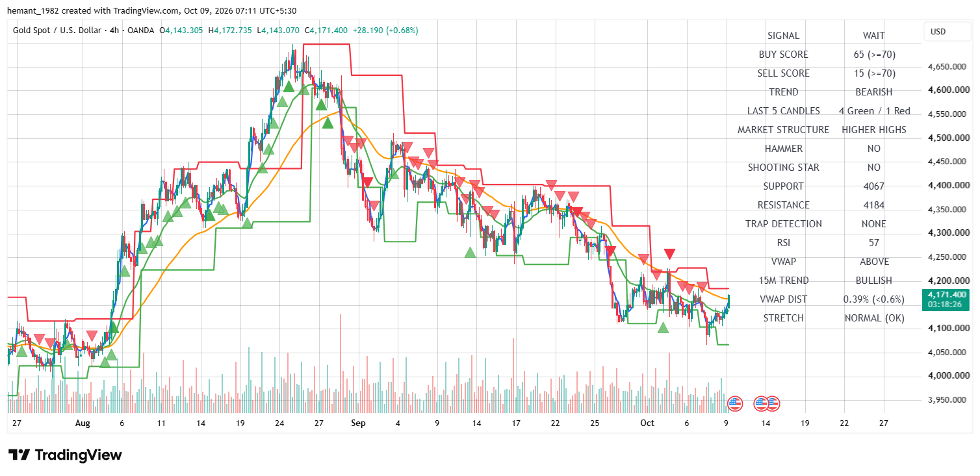The image size is (980, 476).
Task: Click the 4,300.000 price axis label
Action: [946, 233]
